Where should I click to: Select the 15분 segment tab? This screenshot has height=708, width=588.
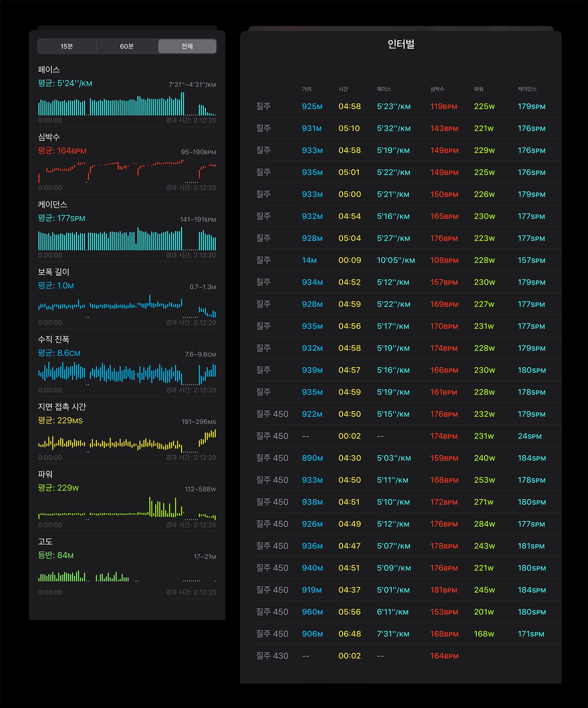coord(67,46)
